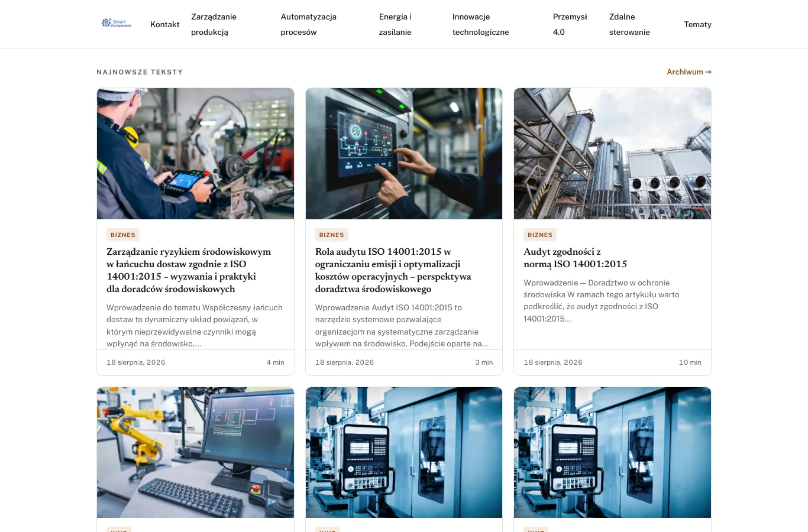
Task: Select Energia i zasilanie menu item
Action: point(395,24)
